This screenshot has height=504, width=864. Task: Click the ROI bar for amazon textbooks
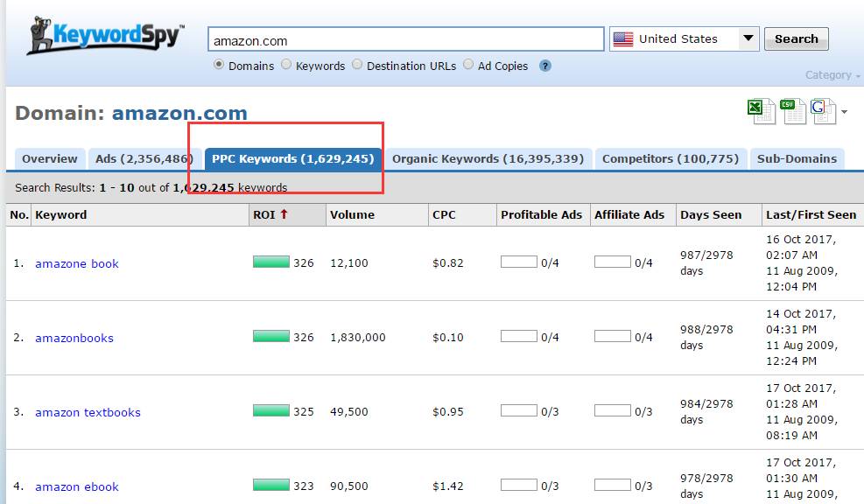tap(271, 410)
